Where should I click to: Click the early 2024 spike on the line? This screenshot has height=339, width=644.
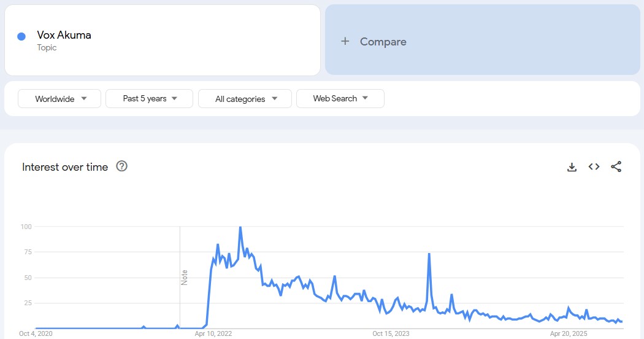click(429, 254)
